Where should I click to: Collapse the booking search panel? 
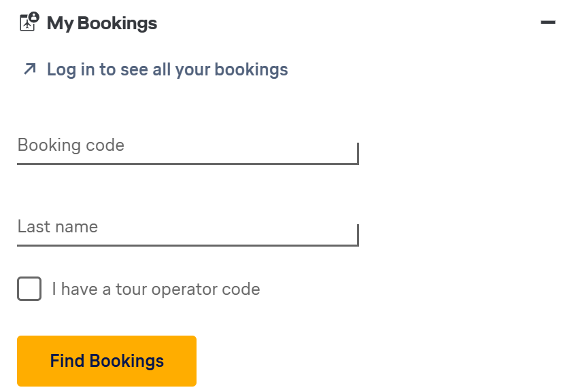(x=547, y=22)
